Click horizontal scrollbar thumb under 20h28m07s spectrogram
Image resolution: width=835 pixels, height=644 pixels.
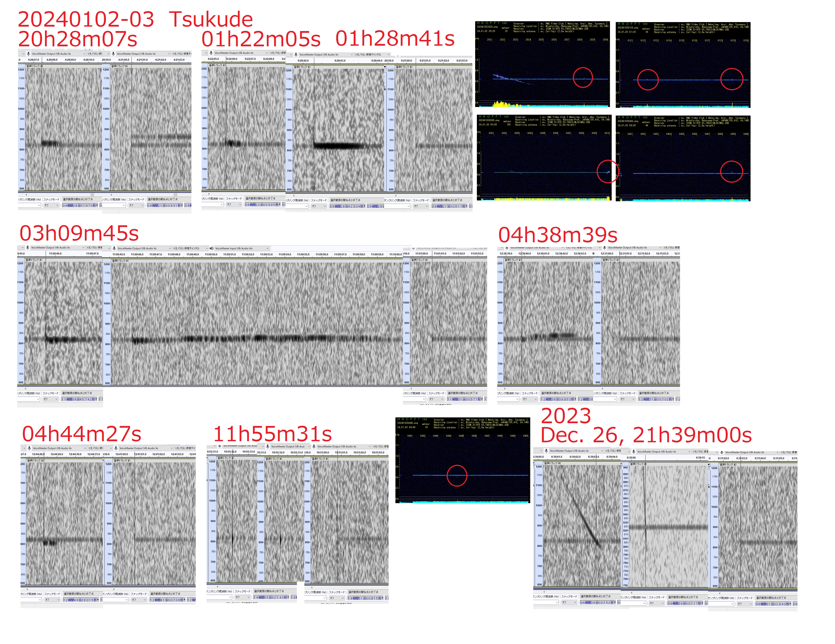[x=92, y=195]
